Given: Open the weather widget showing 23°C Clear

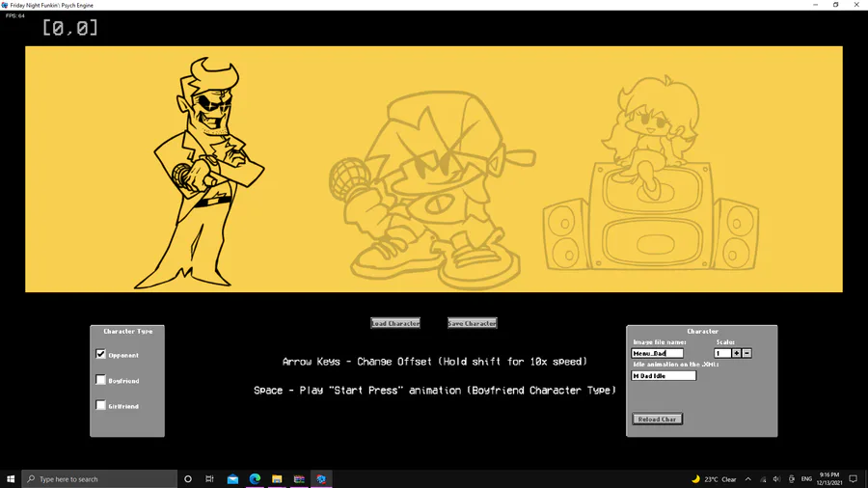Looking at the screenshot, I should point(714,479).
